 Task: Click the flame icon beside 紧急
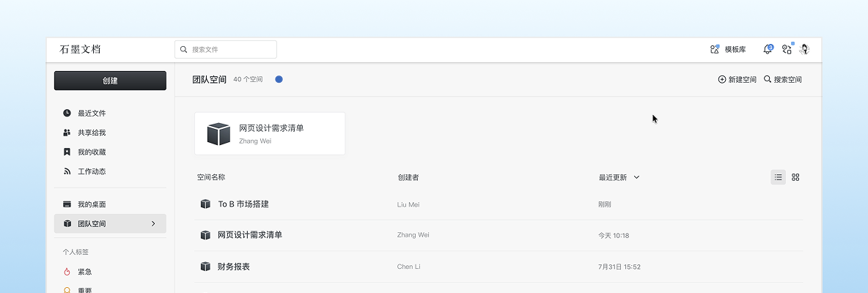(67, 272)
